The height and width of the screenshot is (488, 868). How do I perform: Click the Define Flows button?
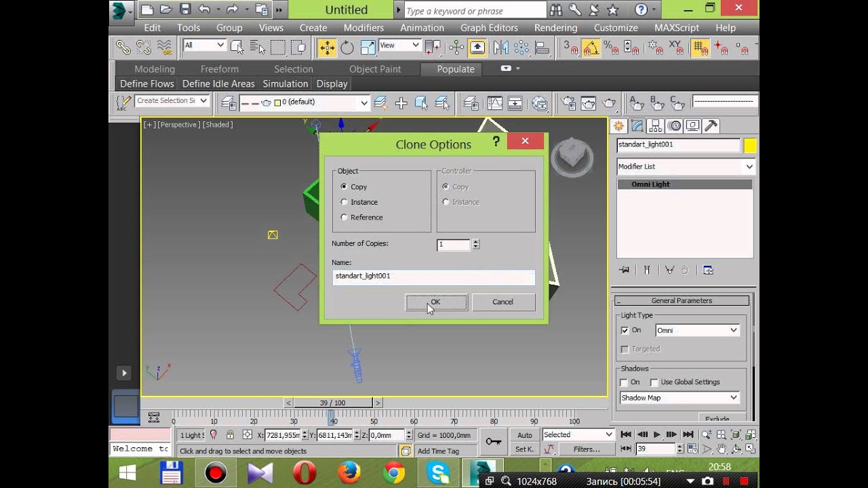coord(147,84)
